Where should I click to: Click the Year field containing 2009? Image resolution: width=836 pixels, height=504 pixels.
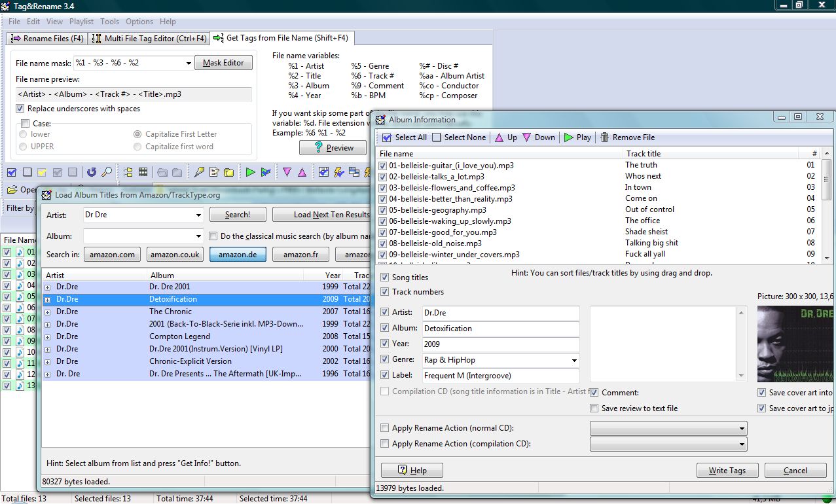point(501,344)
